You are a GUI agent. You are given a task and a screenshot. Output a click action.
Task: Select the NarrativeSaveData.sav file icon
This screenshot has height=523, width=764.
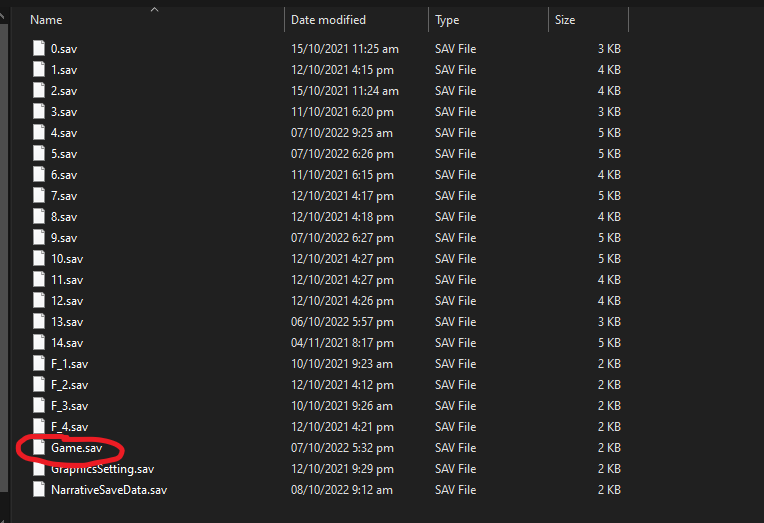[x=39, y=489]
